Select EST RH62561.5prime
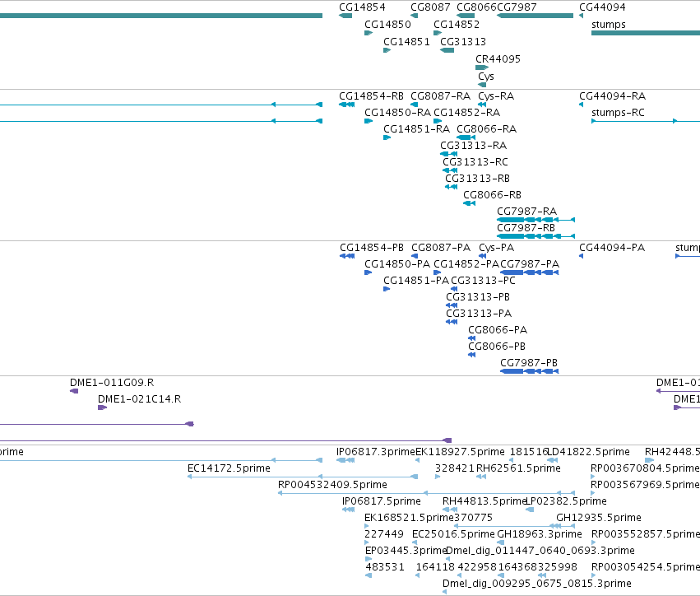 pos(481,477)
